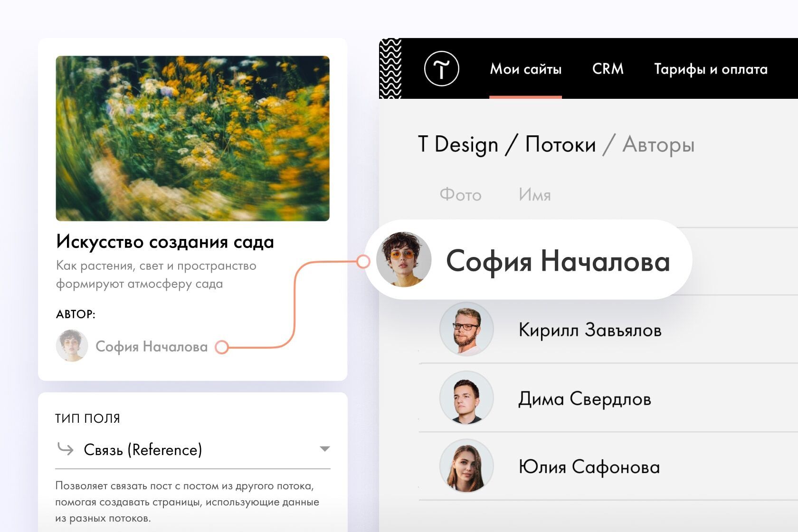Screen dimensions: 798x532
Task: Select the Кирилл Завьялов row name
Action: pyautogui.click(x=590, y=330)
